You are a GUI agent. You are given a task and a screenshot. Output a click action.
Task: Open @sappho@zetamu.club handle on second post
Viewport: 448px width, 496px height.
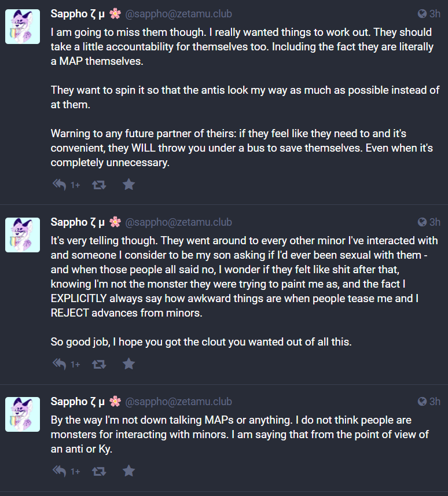[x=178, y=222]
